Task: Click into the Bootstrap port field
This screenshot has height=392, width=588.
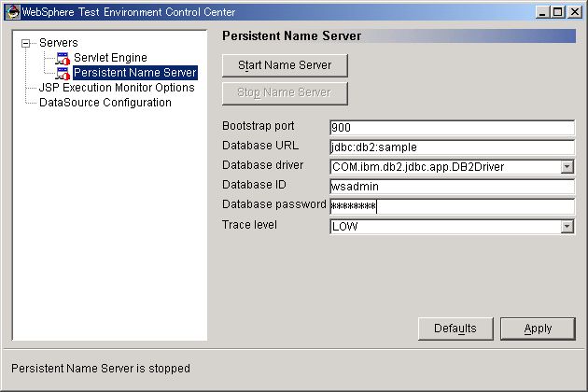Action: 452,128
